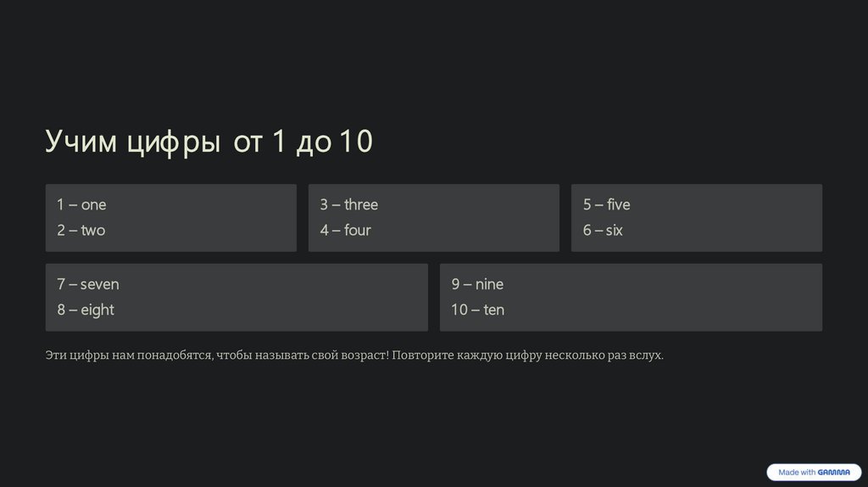Screen dimensions: 868x487
Task: Select the slide title 'Учим цифры от 1 до 10'
Action: [x=209, y=142]
